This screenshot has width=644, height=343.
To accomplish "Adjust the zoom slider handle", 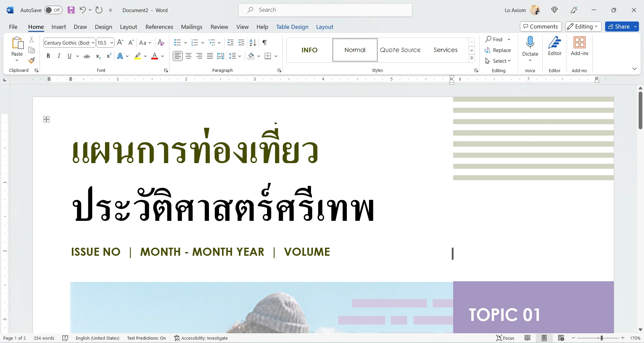I will [x=601, y=338].
